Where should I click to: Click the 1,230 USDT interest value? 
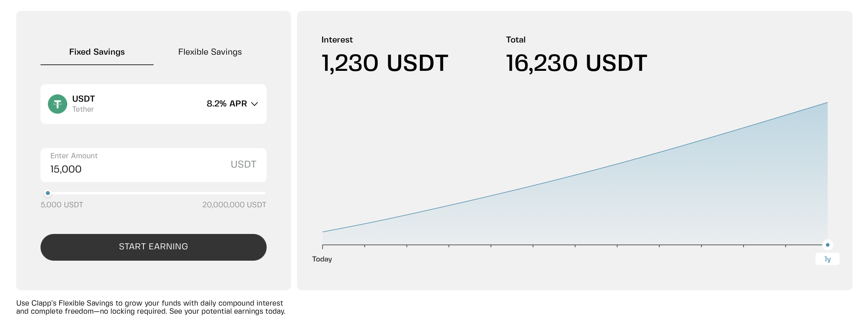(x=385, y=63)
